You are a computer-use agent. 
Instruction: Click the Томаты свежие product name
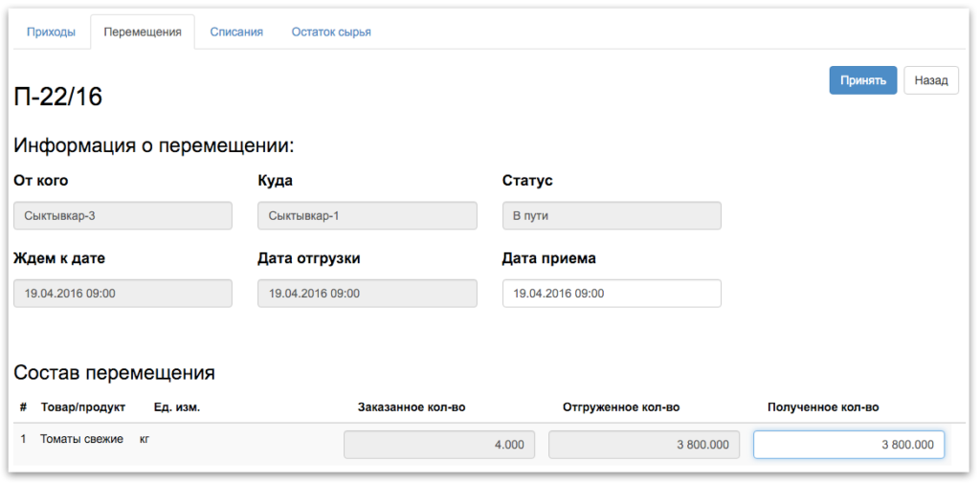tap(82, 439)
